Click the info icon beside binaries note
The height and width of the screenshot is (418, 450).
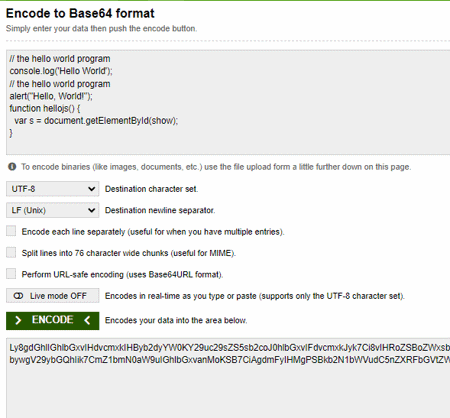(12, 166)
